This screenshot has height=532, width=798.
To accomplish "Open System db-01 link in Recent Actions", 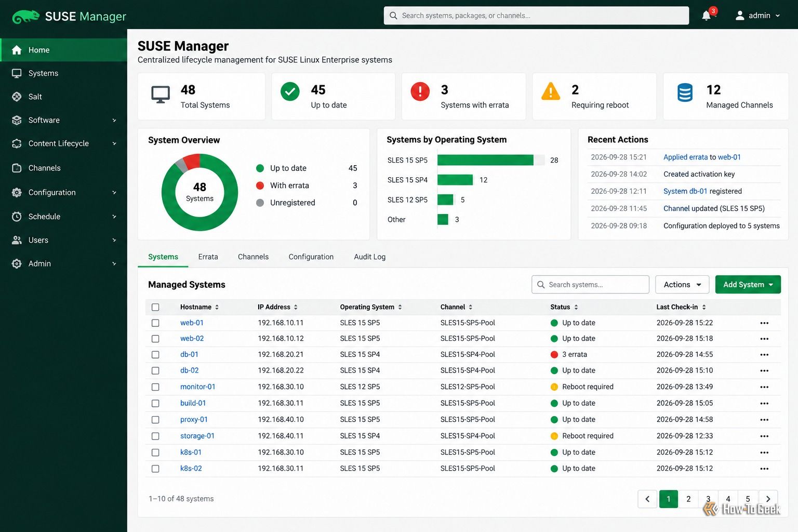I will (685, 191).
